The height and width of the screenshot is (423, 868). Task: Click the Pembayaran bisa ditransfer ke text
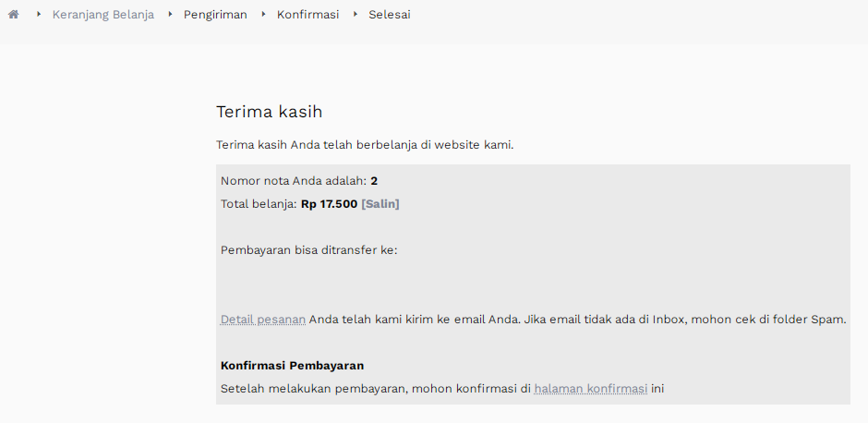(x=309, y=250)
